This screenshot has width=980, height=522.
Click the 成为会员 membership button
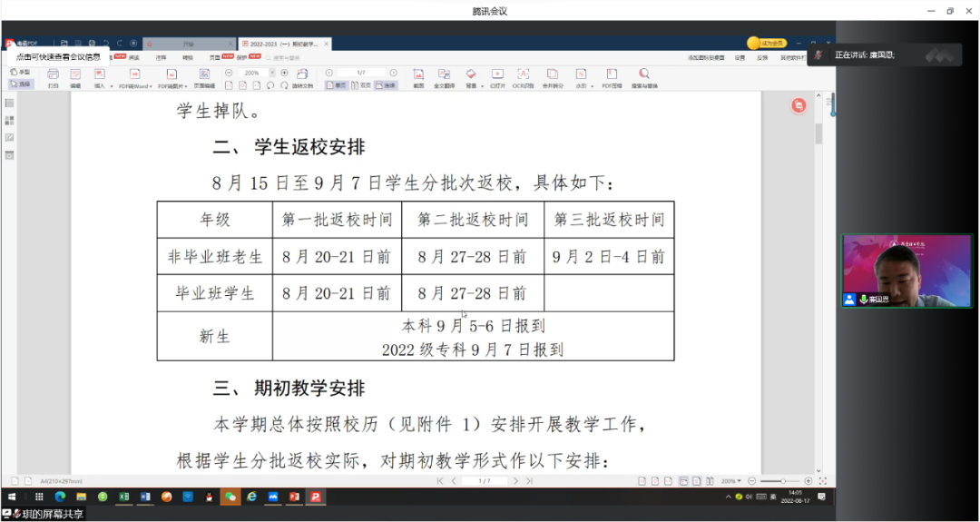click(767, 44)
